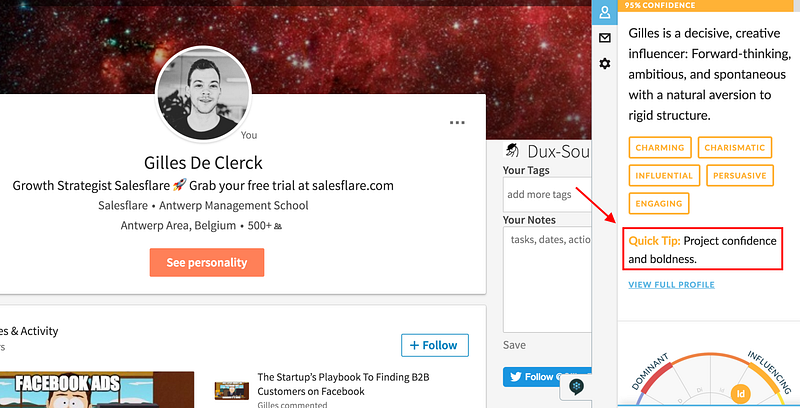The width and height of the screenshot is (800, 408).
Task: Open the envelope mail icon in sidebar
Action: click(605, 38)
